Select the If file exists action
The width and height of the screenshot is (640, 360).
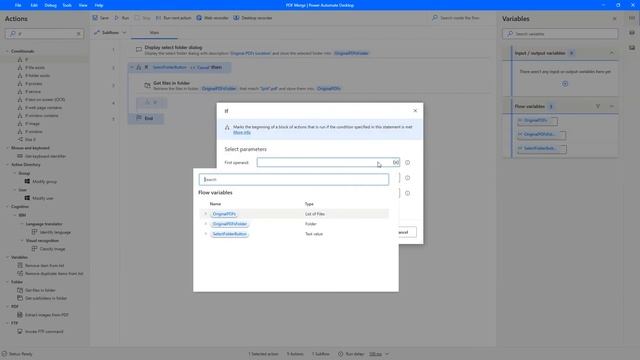(35, 68)
